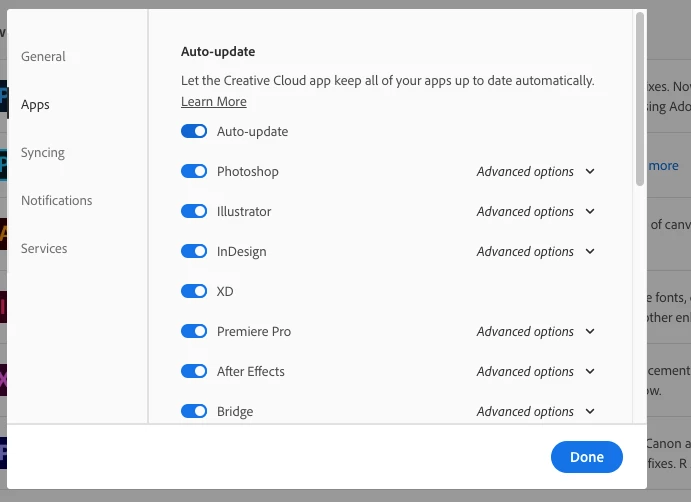Screen dimensions: 691x502
Task: Go to Notifications preferences
Action: pos(56,200)
